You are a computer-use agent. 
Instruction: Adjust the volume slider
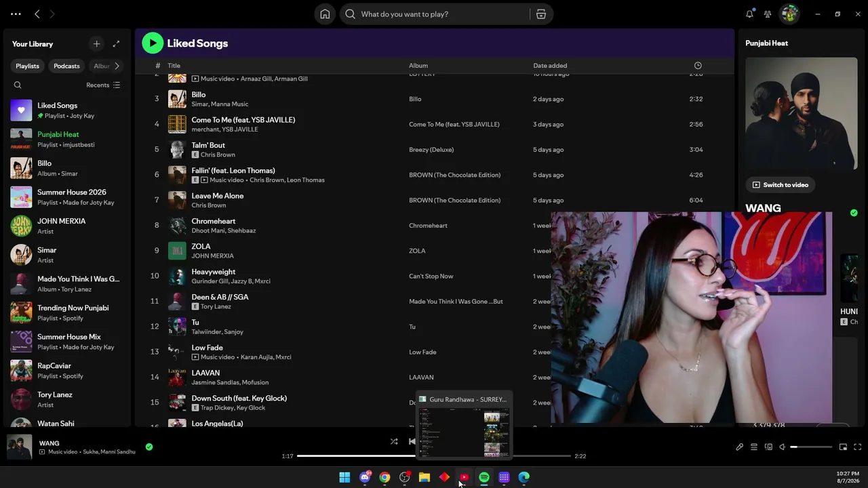[812, 447]
